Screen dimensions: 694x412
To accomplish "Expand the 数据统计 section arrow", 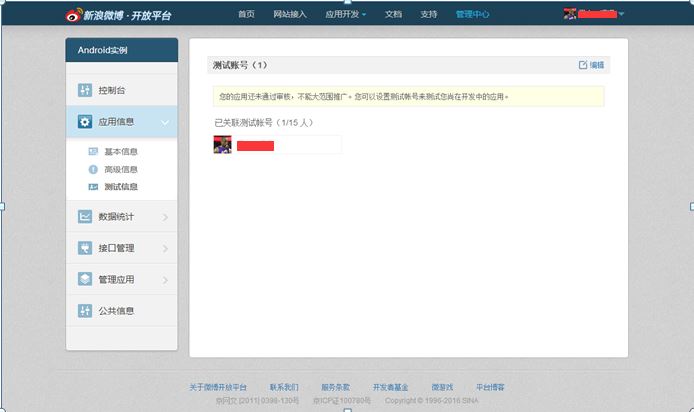I will (165, 217).
